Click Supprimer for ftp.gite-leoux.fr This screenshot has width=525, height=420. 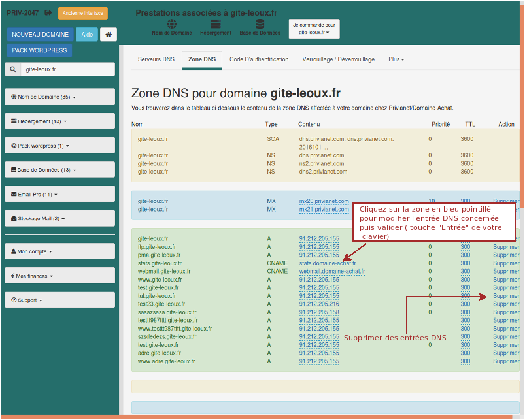click(x=506, y=247)
